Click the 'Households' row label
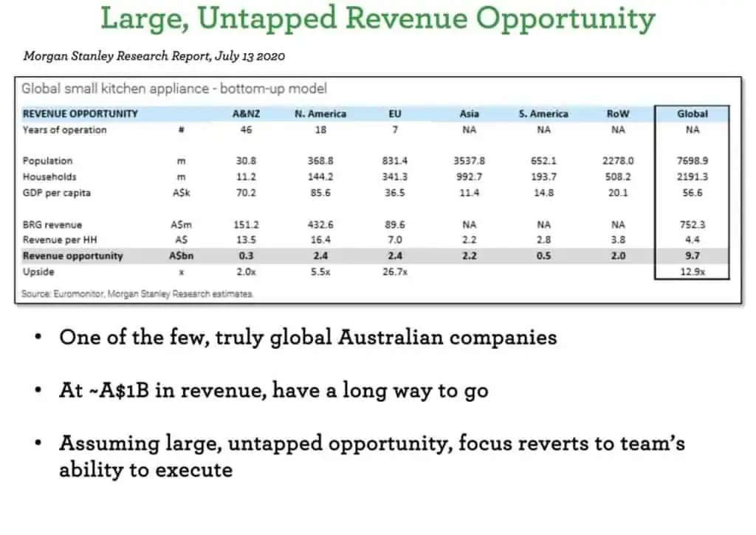 49,177
